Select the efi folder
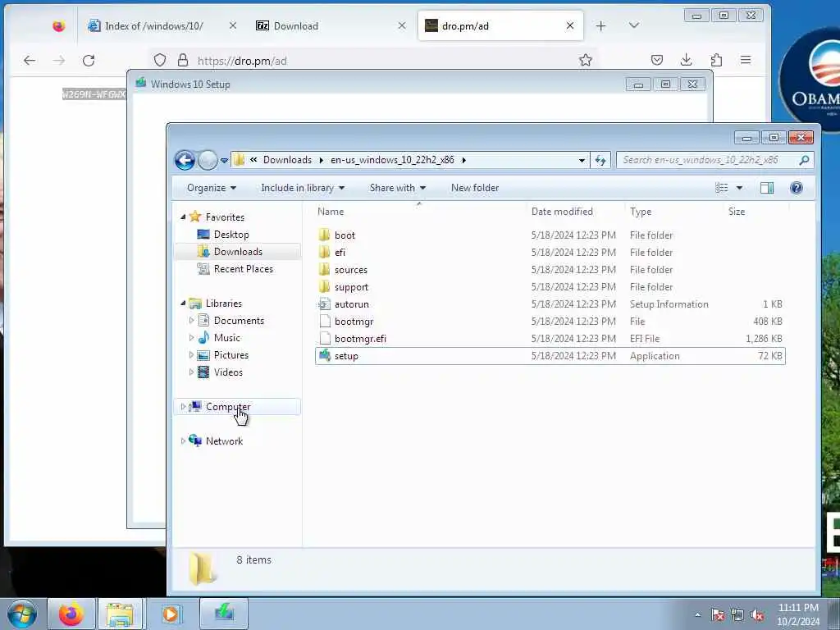The width and height of the screenshot is (840, 630). 550,253
